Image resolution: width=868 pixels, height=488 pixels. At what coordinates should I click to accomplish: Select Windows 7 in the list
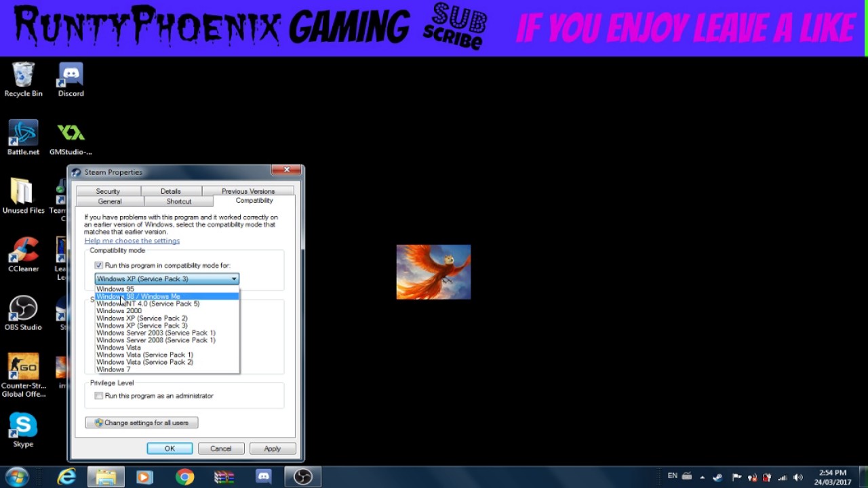167,369
